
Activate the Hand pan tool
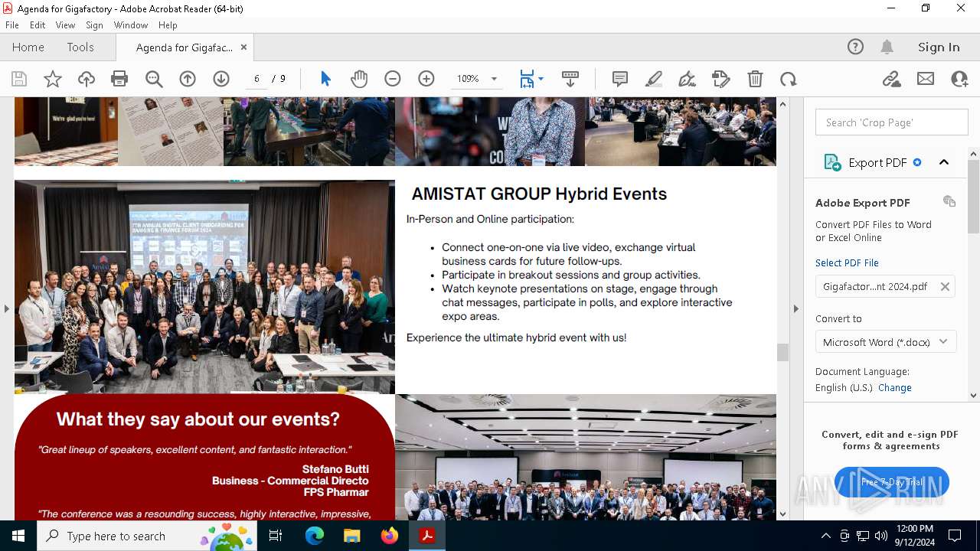point(359,79)
